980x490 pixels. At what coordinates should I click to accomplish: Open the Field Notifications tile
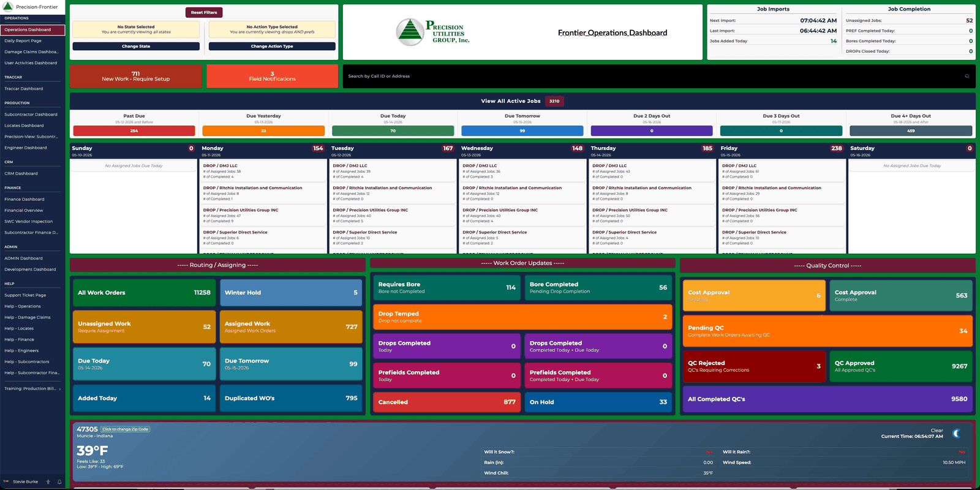[x=272, y=76]
